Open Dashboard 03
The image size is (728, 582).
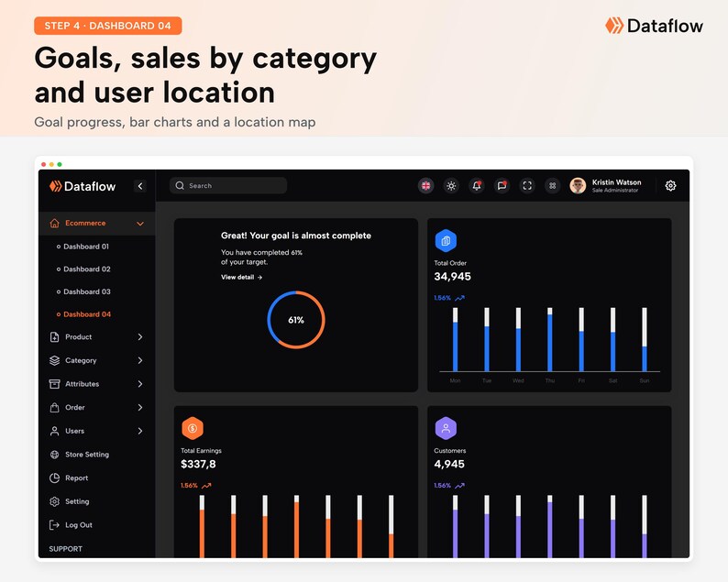pyautogui.click(x=87, y=292)
